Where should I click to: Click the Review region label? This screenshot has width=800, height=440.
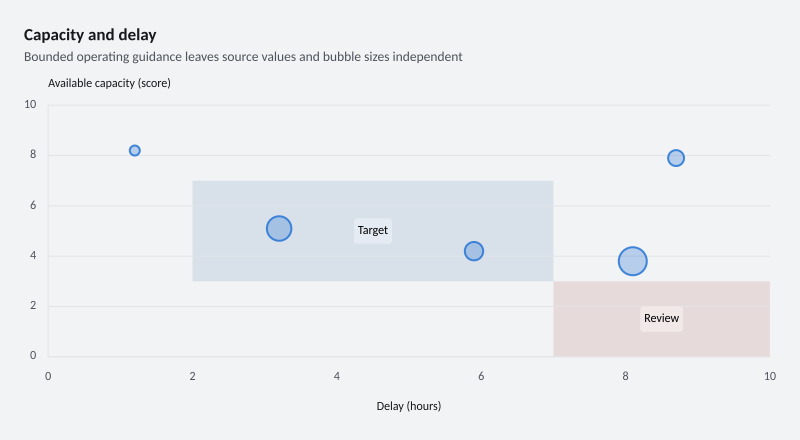[x=661, y=319]
